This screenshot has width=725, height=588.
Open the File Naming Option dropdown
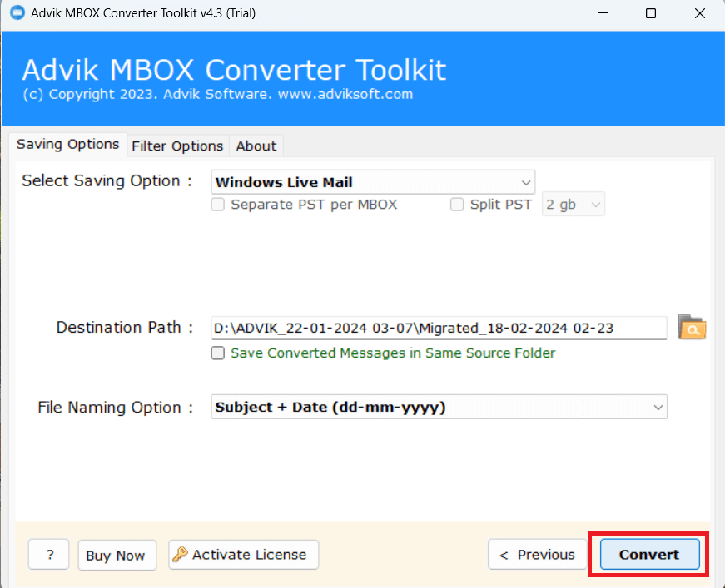439,407
